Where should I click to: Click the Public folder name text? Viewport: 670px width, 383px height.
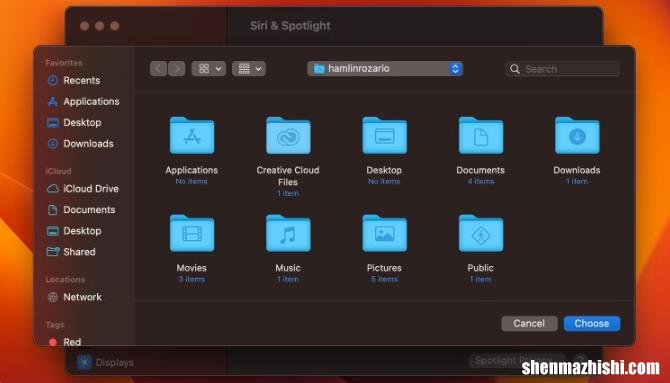[x=480, y=268]
